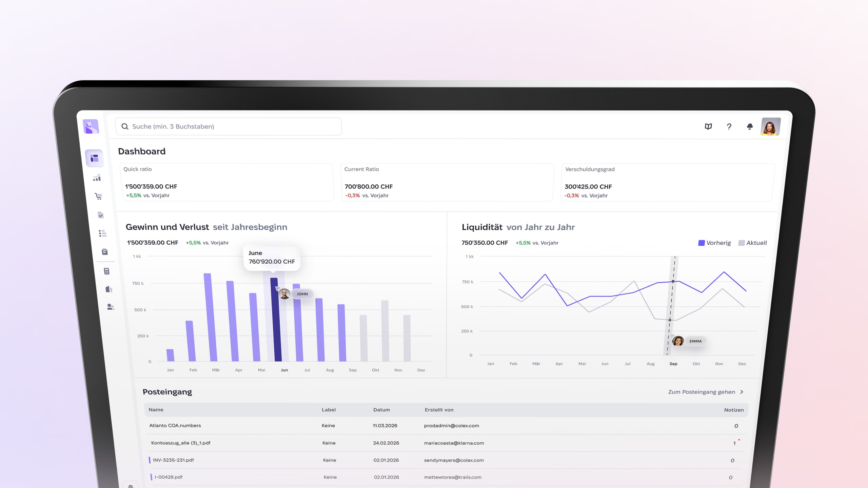This screenshot has height=488, width=868.
Task: Click the buildings sidebar icon
Action: (x=109, y=289)
